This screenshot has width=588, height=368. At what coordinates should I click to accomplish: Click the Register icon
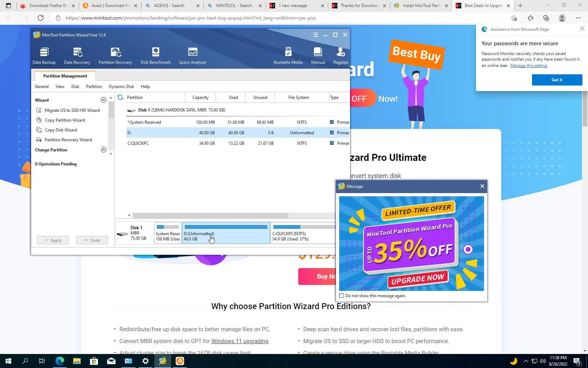341,55
